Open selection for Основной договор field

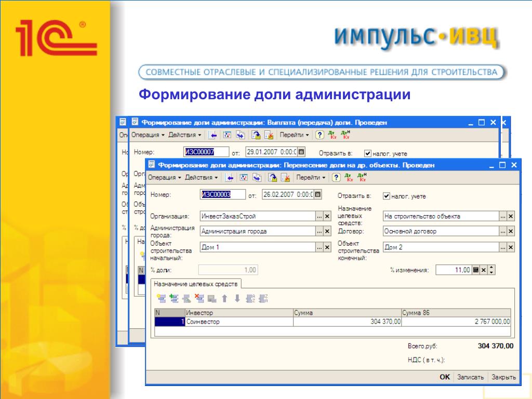click(x=503, y=231)
